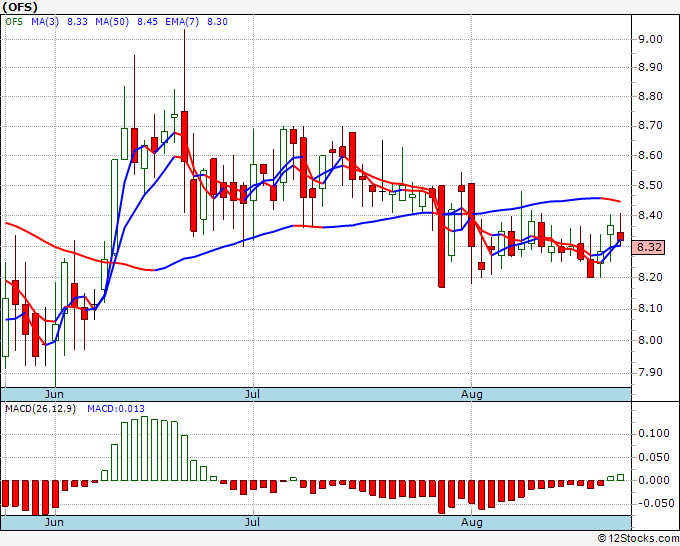Click the current price tag 8.32
Viewport: 680px width, 546px height.
click(648, 247)
